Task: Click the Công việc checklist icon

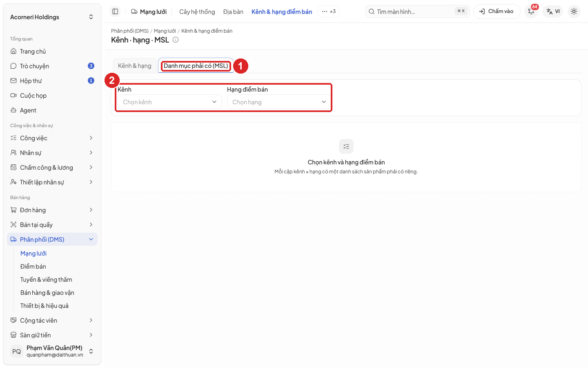Action: pos(13,138)
